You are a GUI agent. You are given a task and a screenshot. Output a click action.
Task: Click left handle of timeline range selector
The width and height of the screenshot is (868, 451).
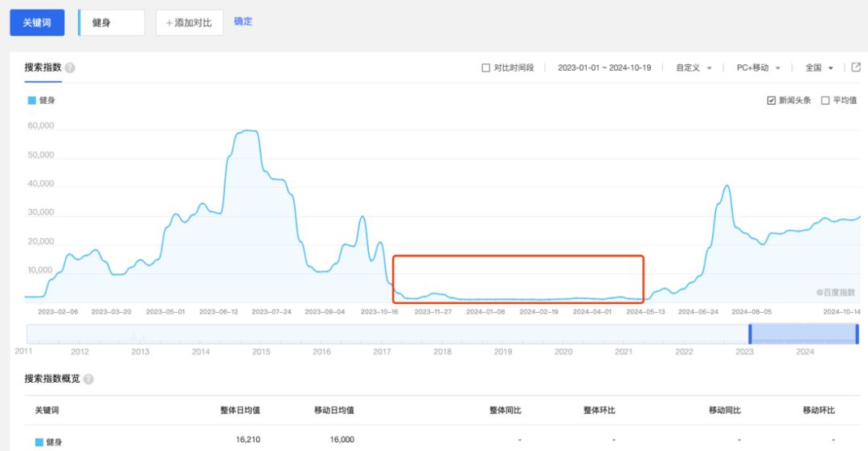pos(750,334)
